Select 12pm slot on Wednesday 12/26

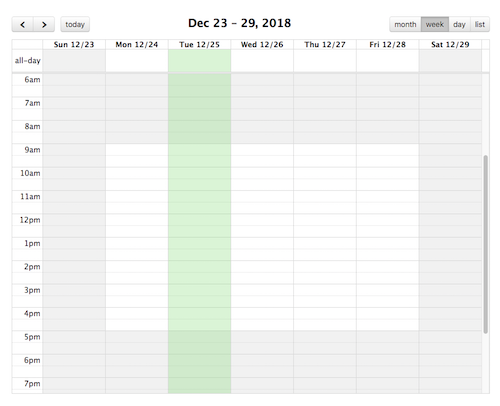pyautogui.click(x=262, y=220)
